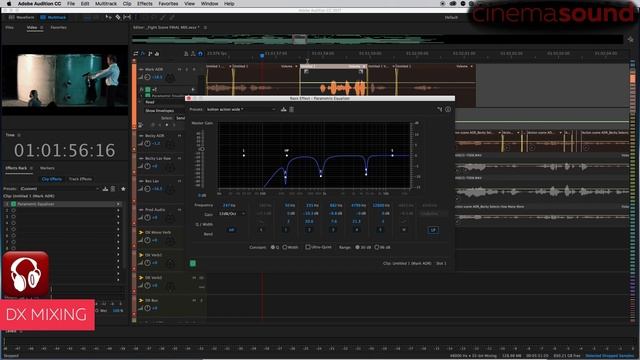Open the Clip menu
The width and height of the screenshot is (640, 360).
127,4
